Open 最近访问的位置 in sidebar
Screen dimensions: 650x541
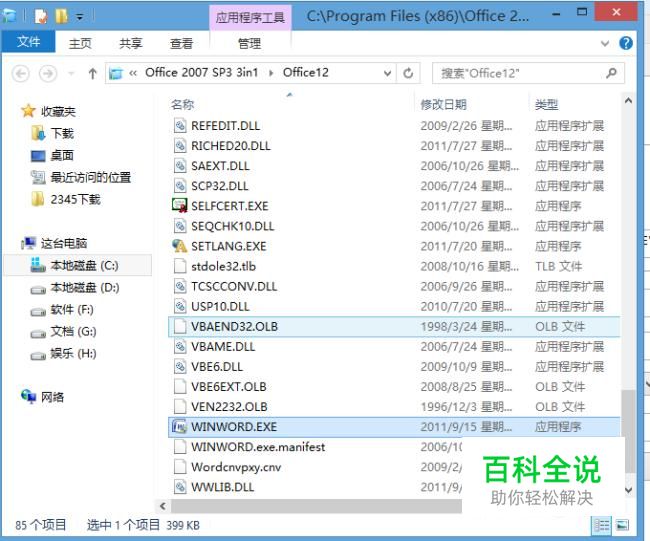coord(81,177)
